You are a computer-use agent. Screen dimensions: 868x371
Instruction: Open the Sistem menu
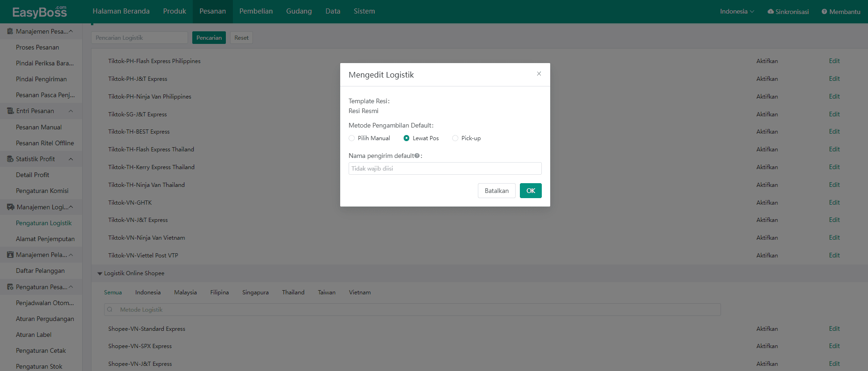[x=364, y=11]
